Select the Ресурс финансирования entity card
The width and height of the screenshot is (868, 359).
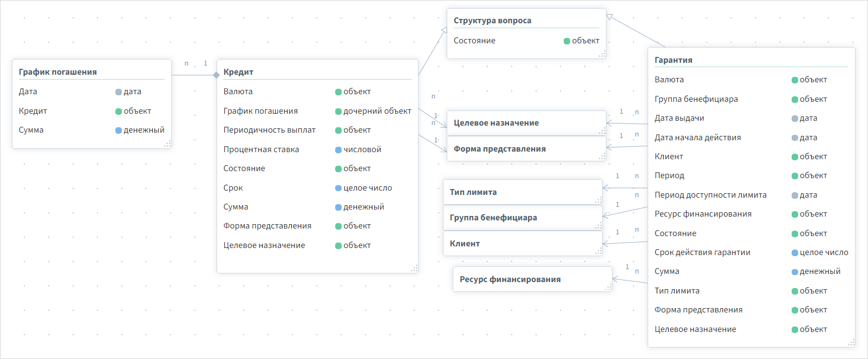pos(532,279)
